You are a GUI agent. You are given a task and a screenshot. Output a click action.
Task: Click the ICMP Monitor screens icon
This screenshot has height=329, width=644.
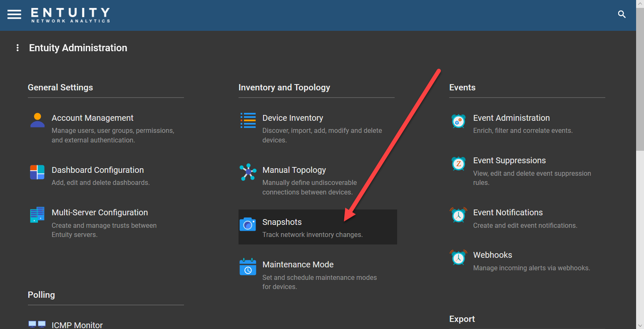coord(37,324)
